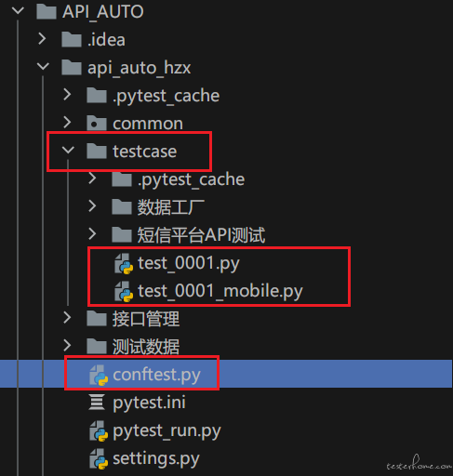The height and width of the screenshot is (476, 453).
Task: Select settings.py in the tree
Action: [156, 458]
